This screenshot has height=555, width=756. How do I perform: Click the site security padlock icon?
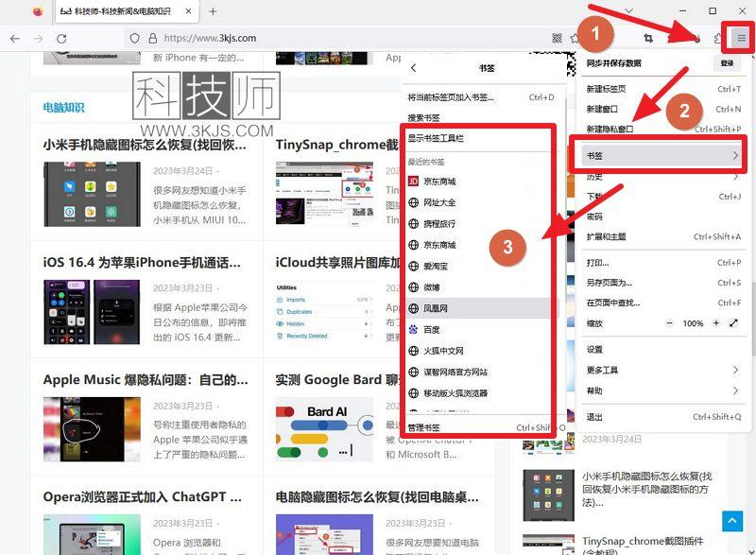click(x=152, y=38)
